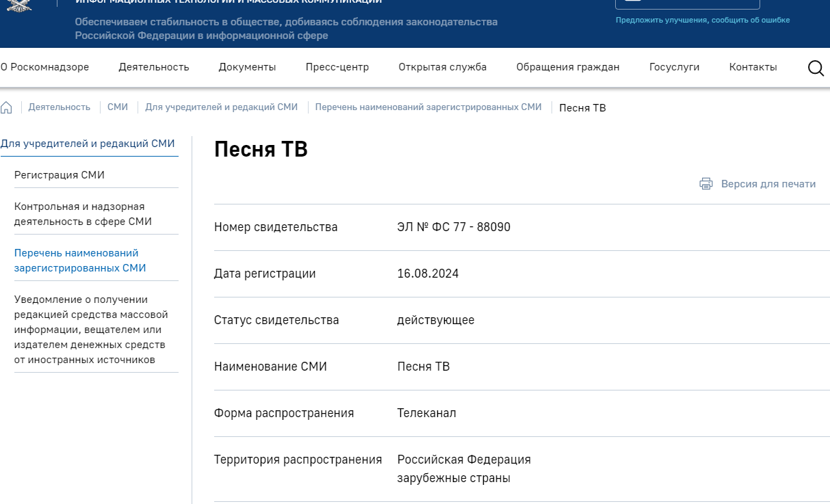Click the printer icon for print version
The image size is (830, 504).
click(706, 184)
